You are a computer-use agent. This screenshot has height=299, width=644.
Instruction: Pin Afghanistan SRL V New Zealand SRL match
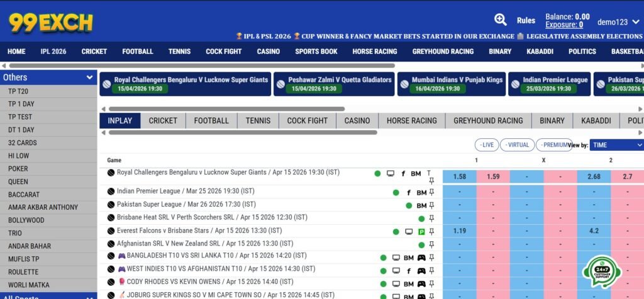click(x=431, y=244)
